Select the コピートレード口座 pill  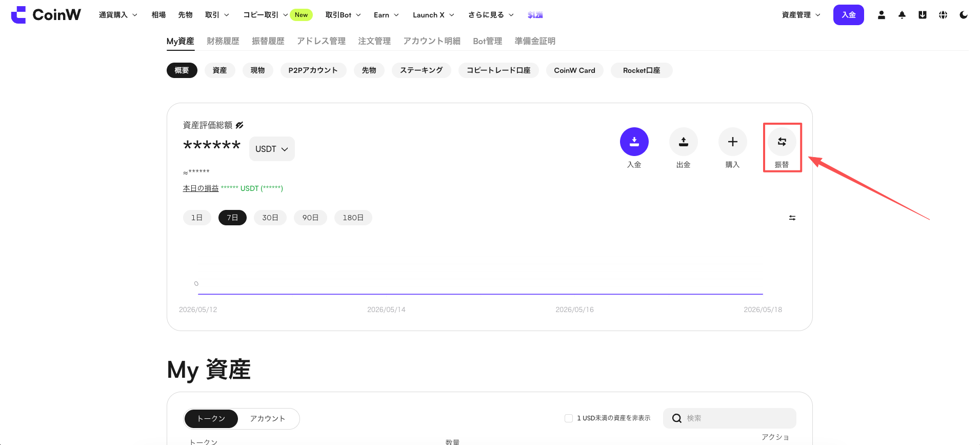(x=498, y=70)
